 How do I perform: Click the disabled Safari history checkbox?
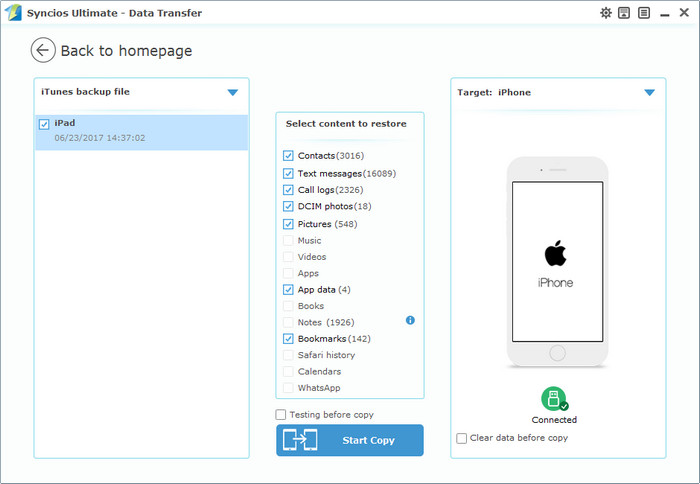tap(288, 355)
